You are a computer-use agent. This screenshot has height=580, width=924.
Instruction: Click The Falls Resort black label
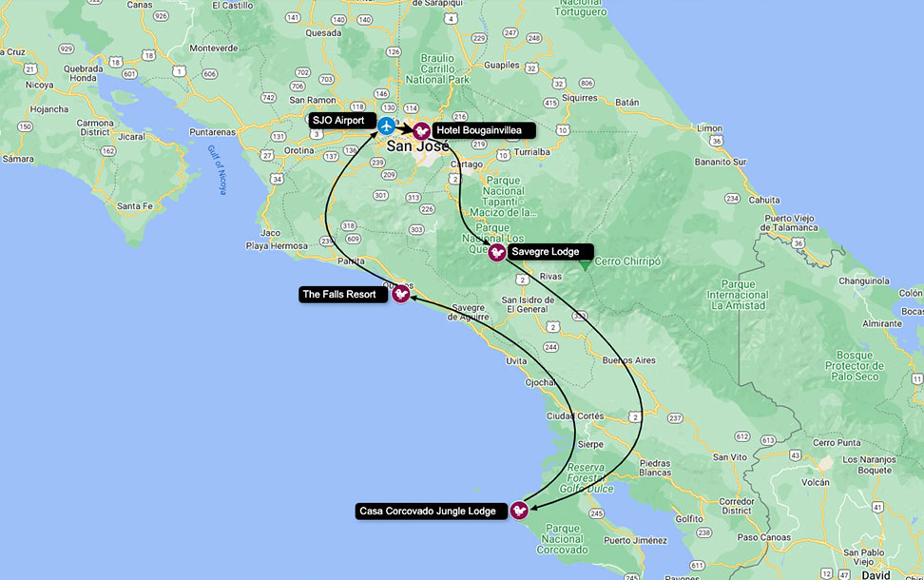(x=343, y=294)
